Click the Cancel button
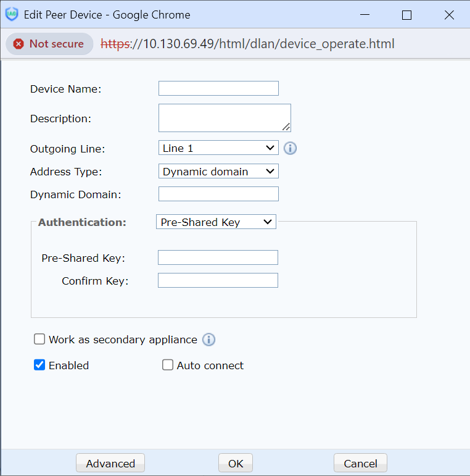The height and width of the screenshot is (476, 470). click(360, 463)
